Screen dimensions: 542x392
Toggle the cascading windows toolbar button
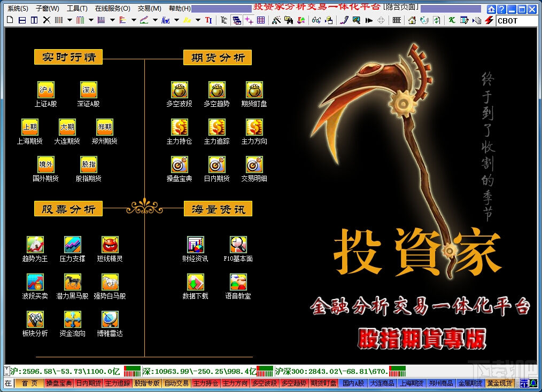point(237,20)
